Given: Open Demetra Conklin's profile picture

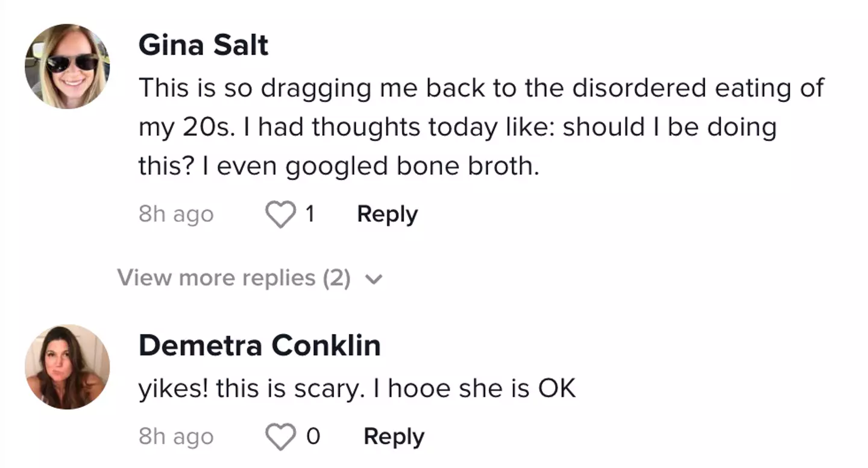Looking at the screenshot, I should (67, 365).
